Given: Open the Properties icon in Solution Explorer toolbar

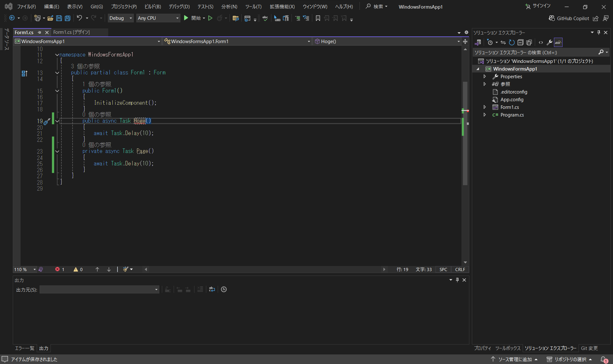Looking at the screenshot, I should coord(549,42).
